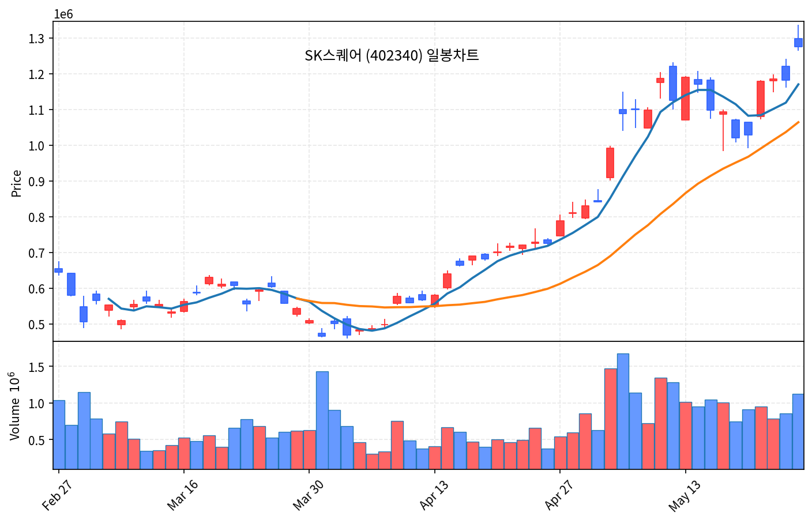Click the tall red candle spanning 0.9 to 1.0

pos(610,163)
